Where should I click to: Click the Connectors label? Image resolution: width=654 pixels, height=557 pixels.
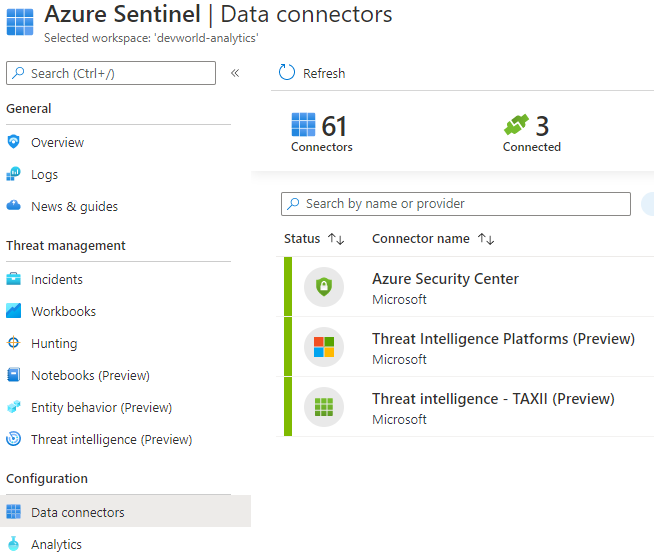(322, 147)
